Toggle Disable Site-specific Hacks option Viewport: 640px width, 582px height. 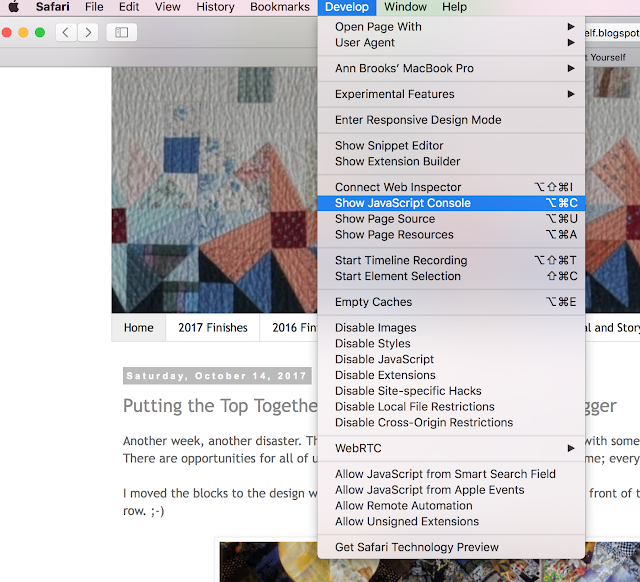point(451,391)
